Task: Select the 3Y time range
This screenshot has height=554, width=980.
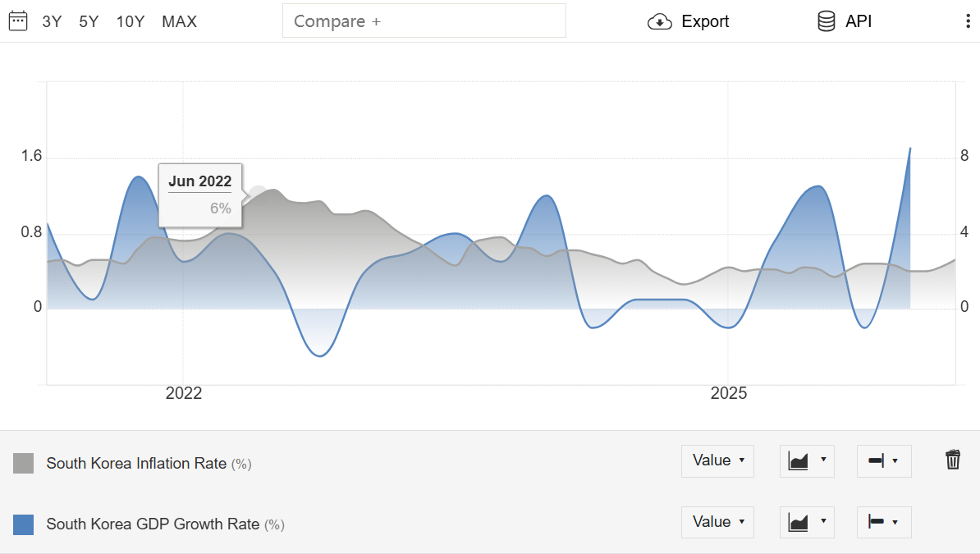Action: point(52,21)
